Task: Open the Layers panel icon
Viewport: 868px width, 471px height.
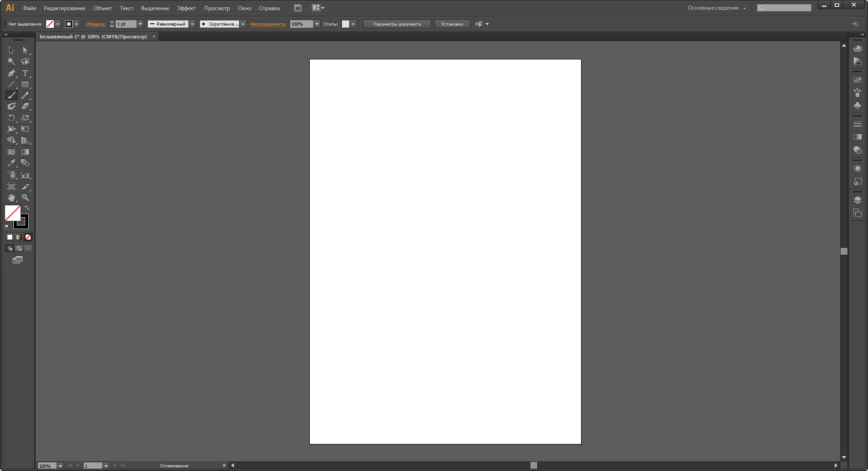Action: click(x=857, y=200)
